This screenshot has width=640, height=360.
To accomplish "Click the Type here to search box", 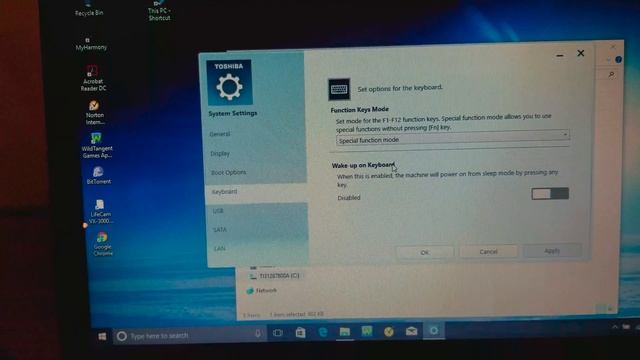I will (x=189, y=336).
